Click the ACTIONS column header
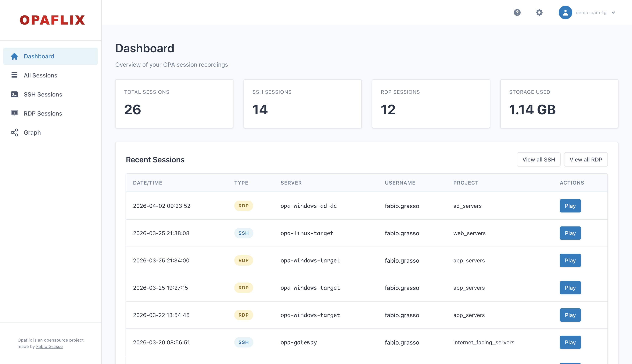This screenshot has height=364, width=632. pos(572,183)
